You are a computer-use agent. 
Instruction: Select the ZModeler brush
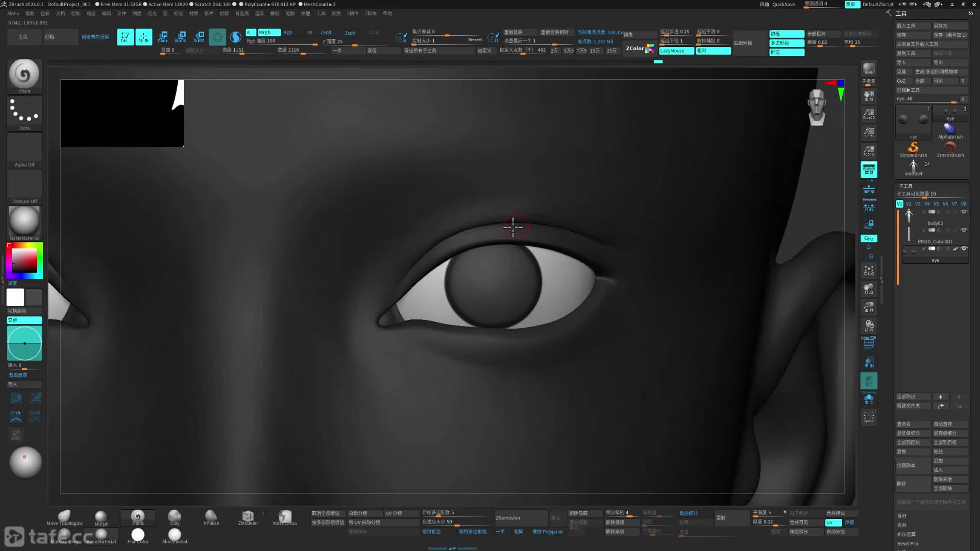click(x=248, y=518)
